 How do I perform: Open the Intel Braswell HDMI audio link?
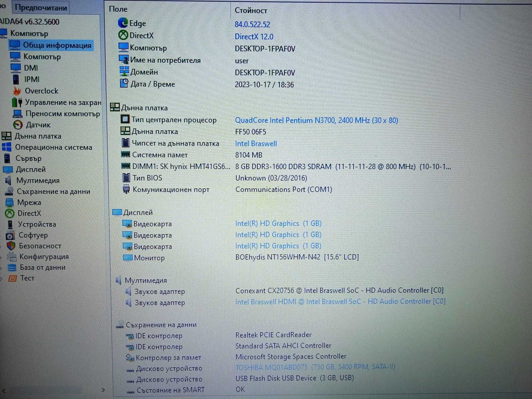click(340, 302)
